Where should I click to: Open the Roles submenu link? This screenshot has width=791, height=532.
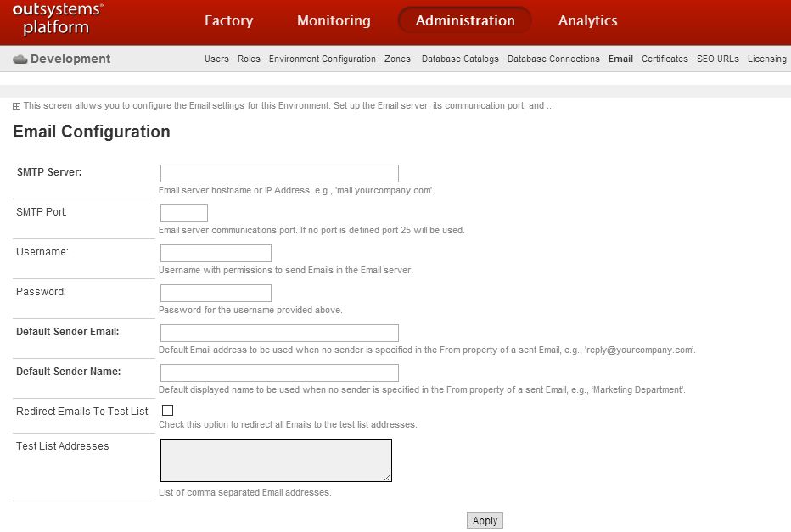click(x=249, y=59)
